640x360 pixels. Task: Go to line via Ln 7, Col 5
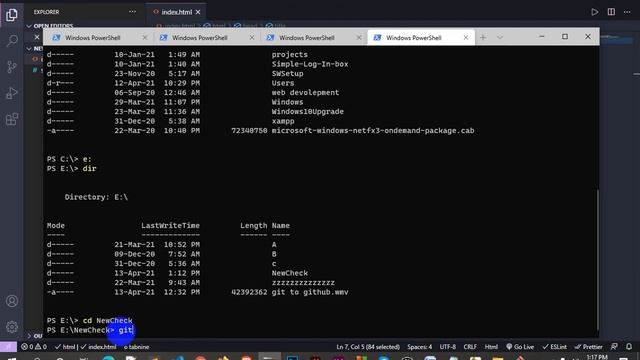368,347
